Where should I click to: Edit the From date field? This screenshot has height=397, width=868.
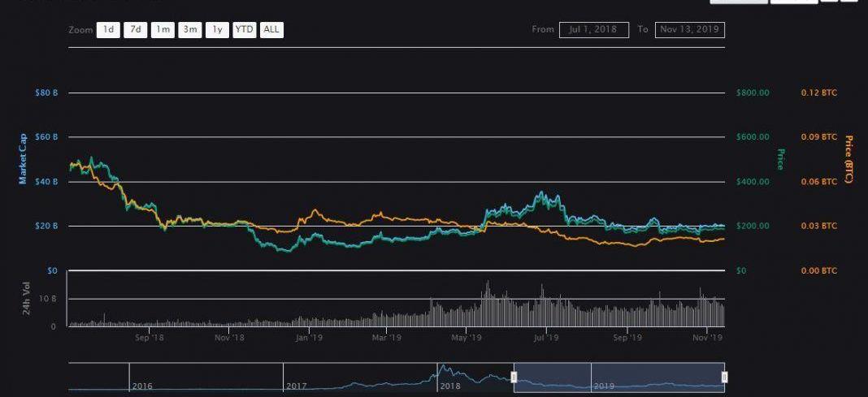click(593, 29)
